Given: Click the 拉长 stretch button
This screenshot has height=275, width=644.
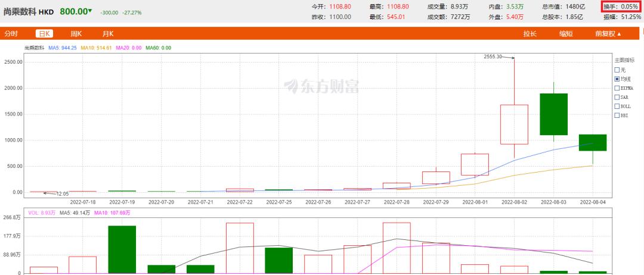Looking at the screenshot, I should coord(530,33).
